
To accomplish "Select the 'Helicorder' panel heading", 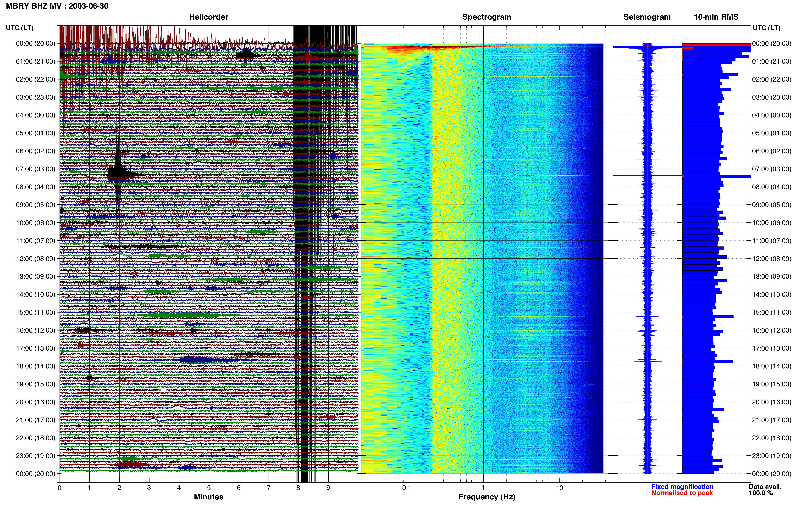I will click(x=209, y=17).
